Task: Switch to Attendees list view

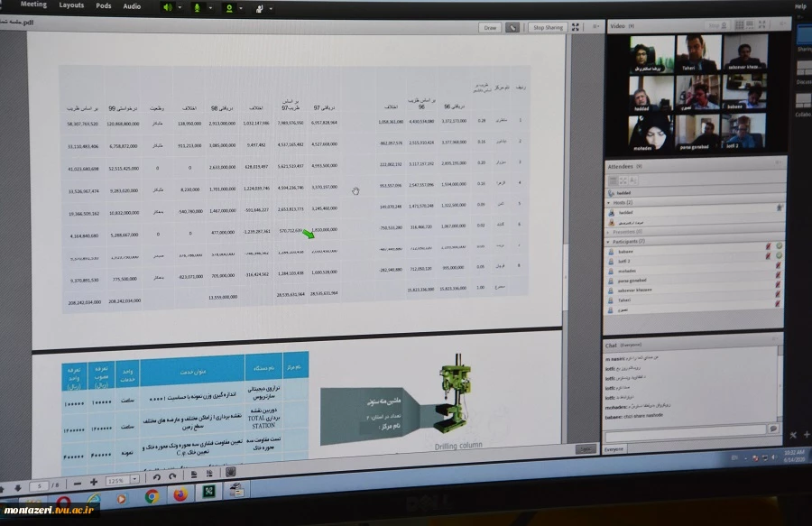Action: pyautogui.click(x=614, y=180)
